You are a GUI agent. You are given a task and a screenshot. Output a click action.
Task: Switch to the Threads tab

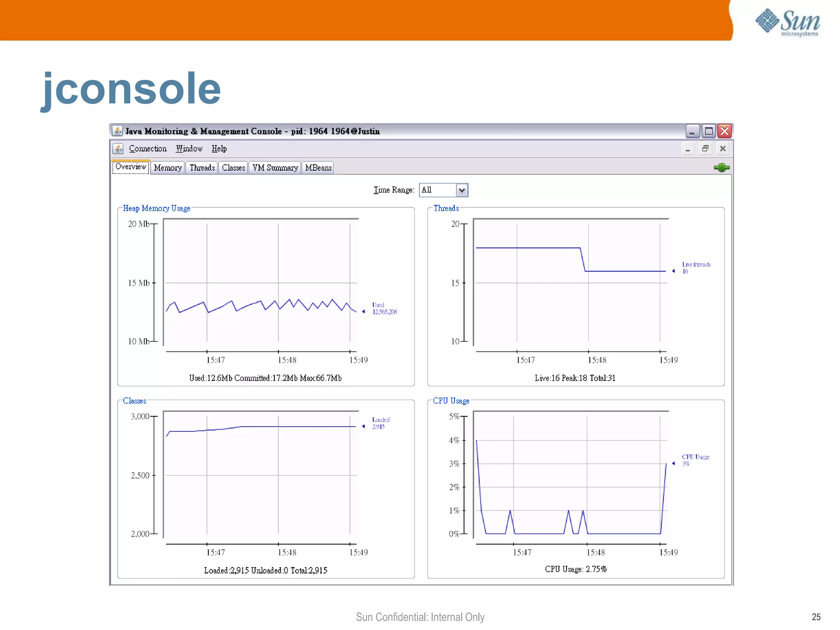point(202,168)
